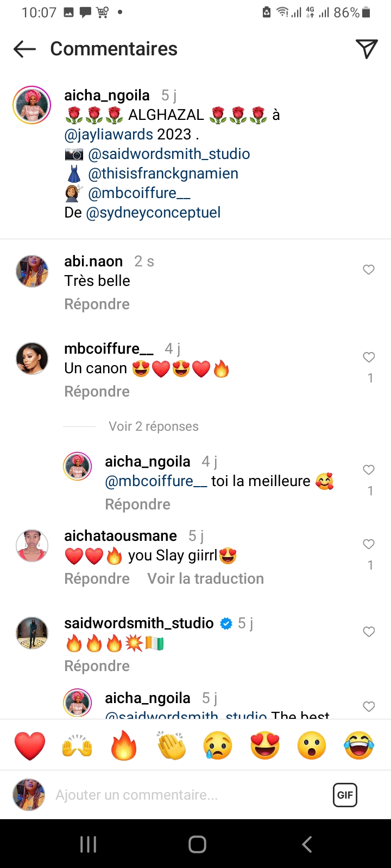Show translation with "Voir la traduction"
The image size is (391, 868).
(x=205, y=579)
